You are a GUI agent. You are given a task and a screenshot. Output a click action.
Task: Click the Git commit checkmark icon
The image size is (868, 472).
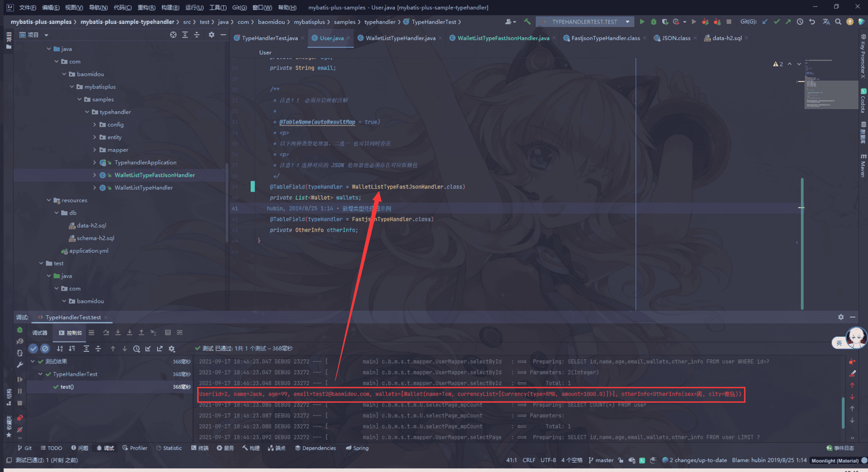tap(776, 22)
